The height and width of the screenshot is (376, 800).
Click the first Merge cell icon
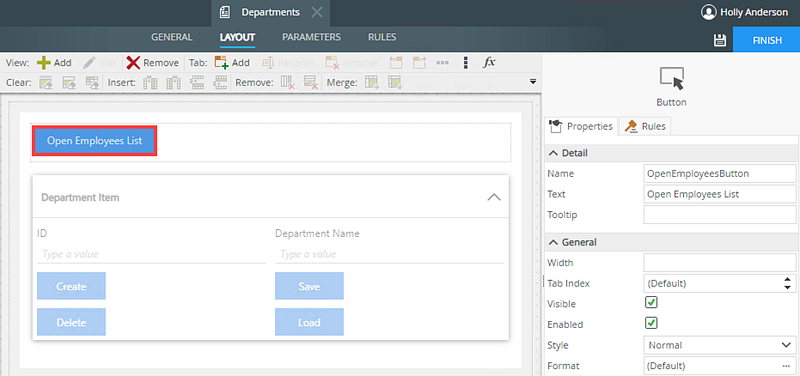(x=372, y=82)
